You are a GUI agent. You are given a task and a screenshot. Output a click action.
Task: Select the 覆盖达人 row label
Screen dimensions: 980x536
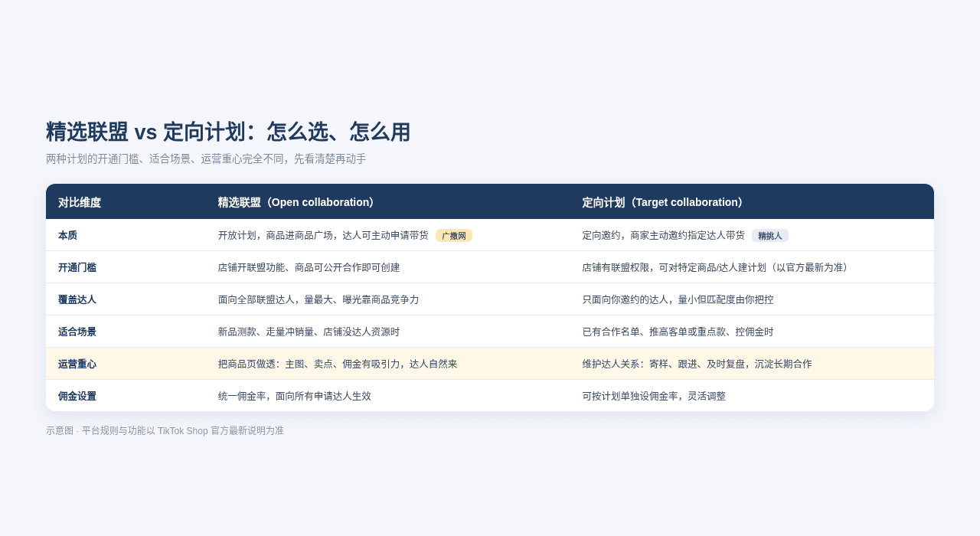pos(77,299)
